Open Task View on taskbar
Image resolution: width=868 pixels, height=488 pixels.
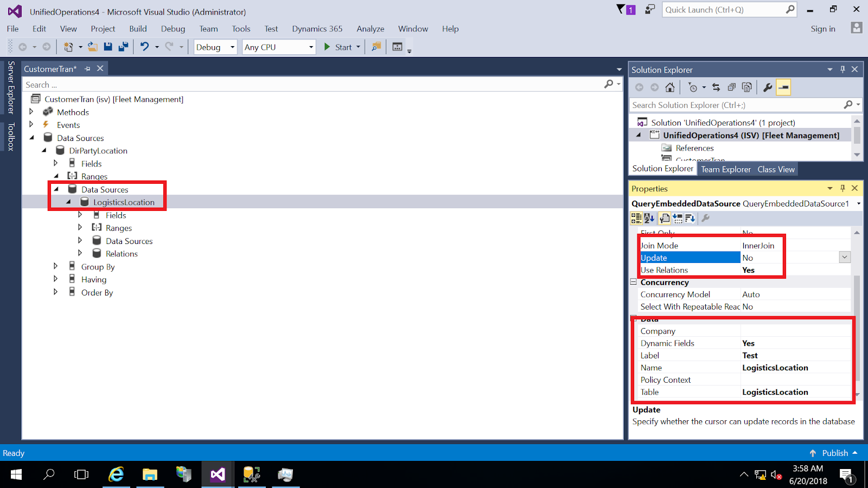tap(81, 475)
